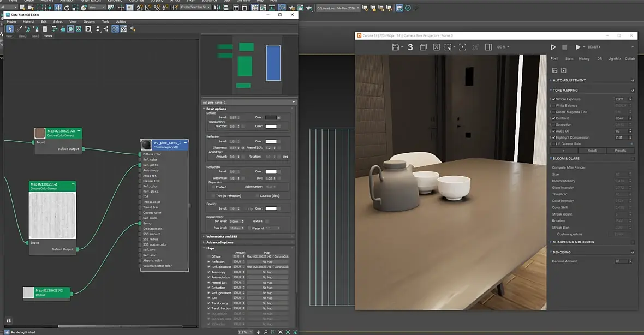Viewport: 644px width, 335px height.
Task: Load post-processing configuration file icon
Action: point(563,70)
